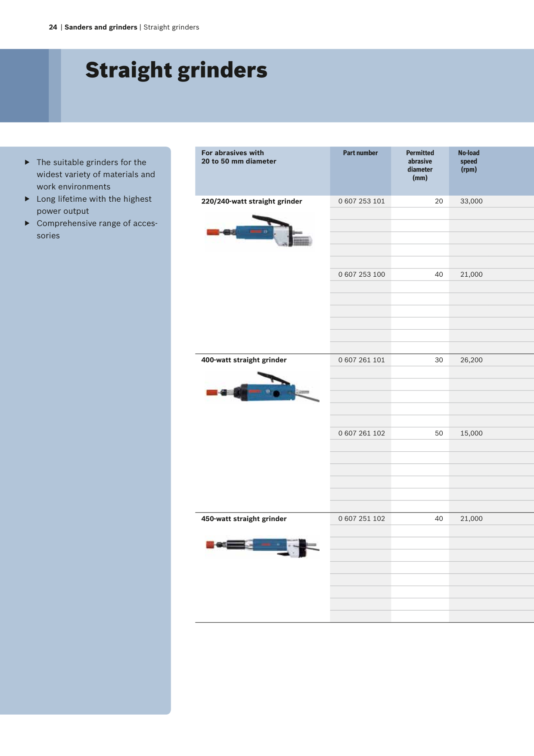This screenshot has height=756, width=534.
Task: Click the 220/240-watt straight grinder product image
Action: pos(259,231)
